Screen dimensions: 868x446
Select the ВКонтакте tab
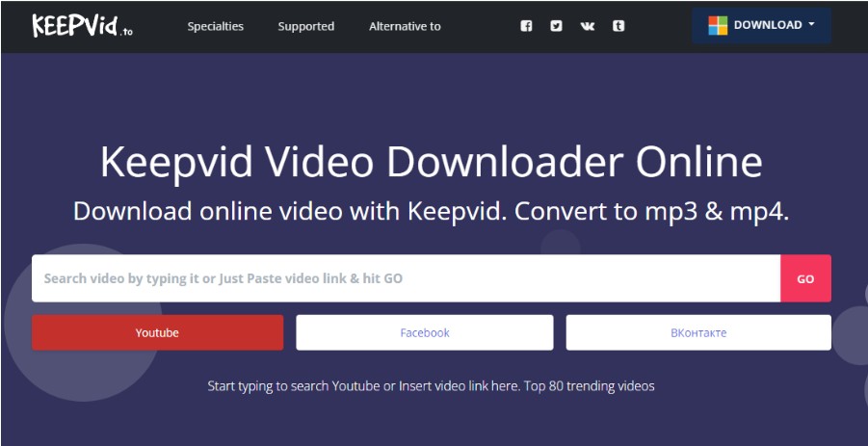[698, 332]
